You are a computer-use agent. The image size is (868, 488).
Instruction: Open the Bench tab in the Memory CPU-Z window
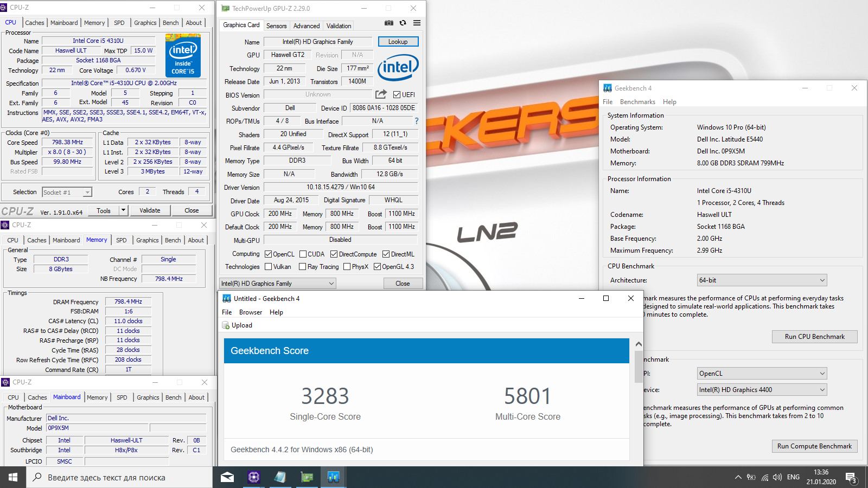pyautogui.click(x=173, y=240)
